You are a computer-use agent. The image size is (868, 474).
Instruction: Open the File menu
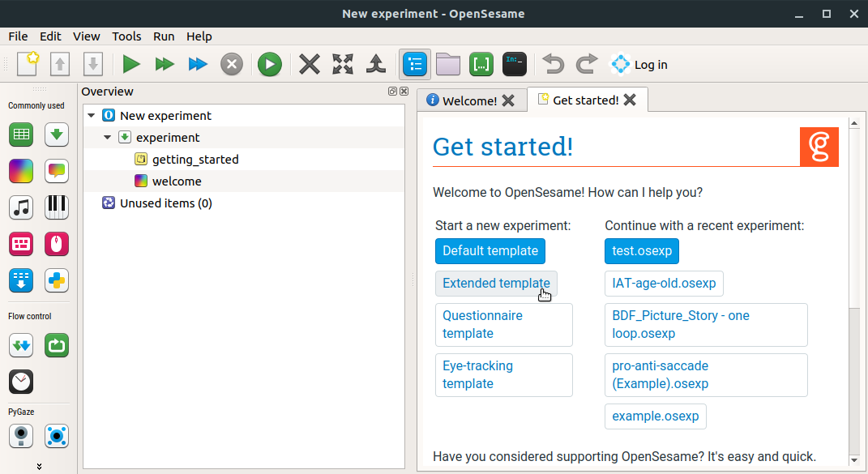(x=19, y=36)
